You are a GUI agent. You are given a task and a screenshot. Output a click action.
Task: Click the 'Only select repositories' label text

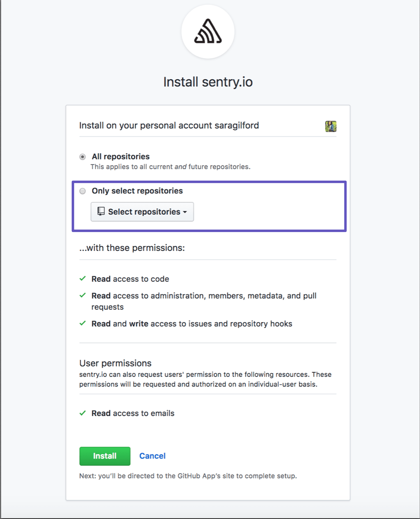click(137, 191)
